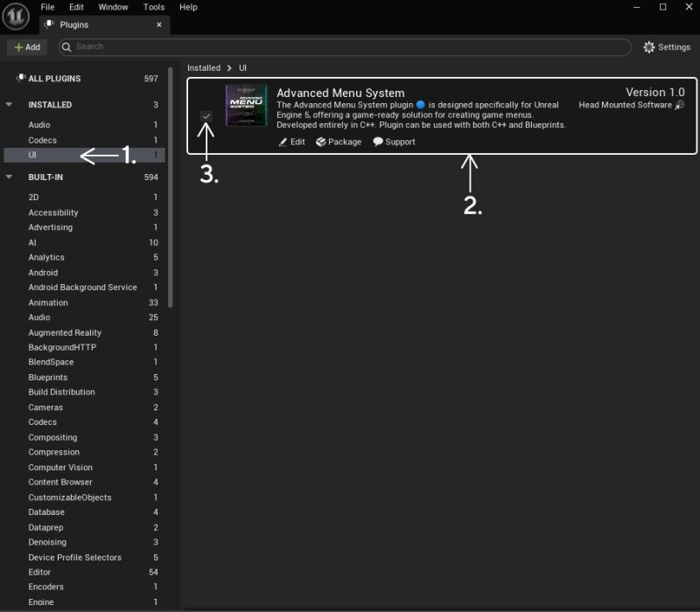Select the Accessibility category
The image size is (700, 612).
pyautogui.click(x=84, y=212)
